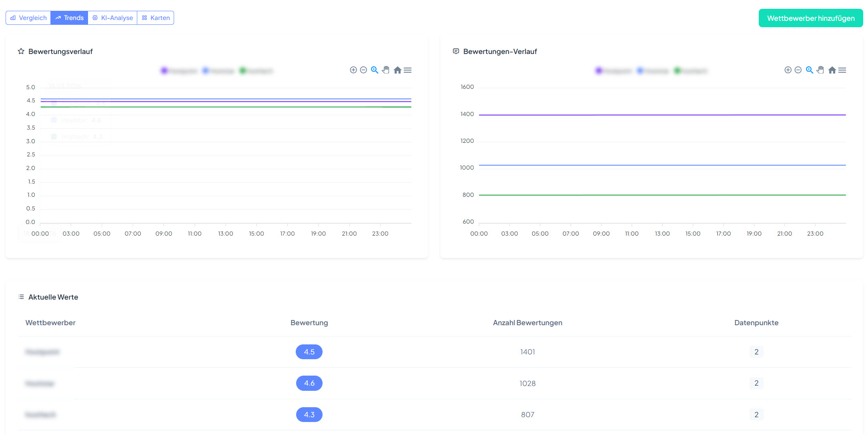Open hamburger export menu of Bewertungsverlauf chart
868x434 pixels.
[x=407, y=70]
